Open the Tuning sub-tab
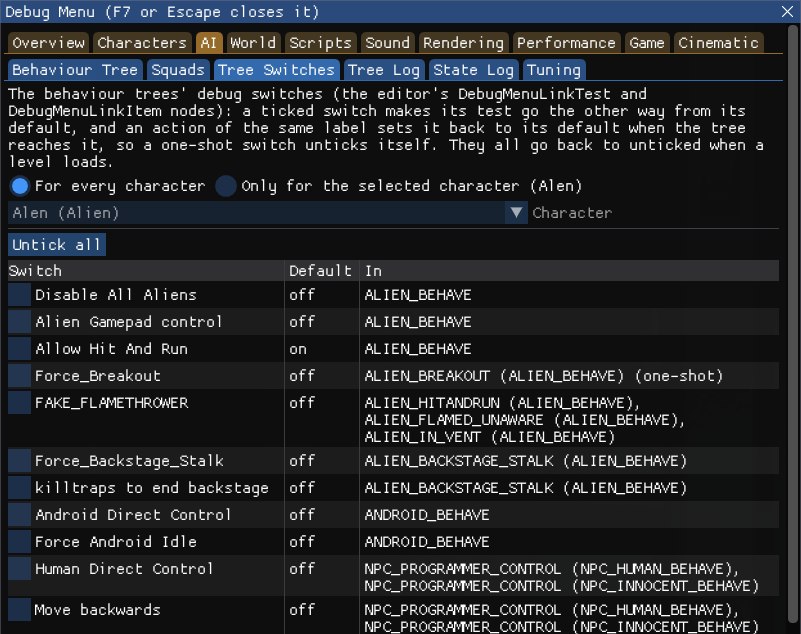Screen dimensions: 801x634 click(554, 70)
